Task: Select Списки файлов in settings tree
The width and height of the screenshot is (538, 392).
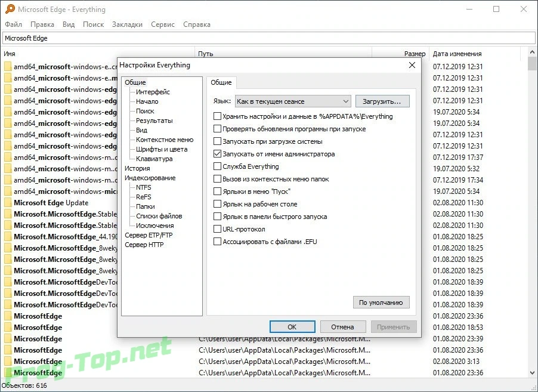Action: point(159,216)
